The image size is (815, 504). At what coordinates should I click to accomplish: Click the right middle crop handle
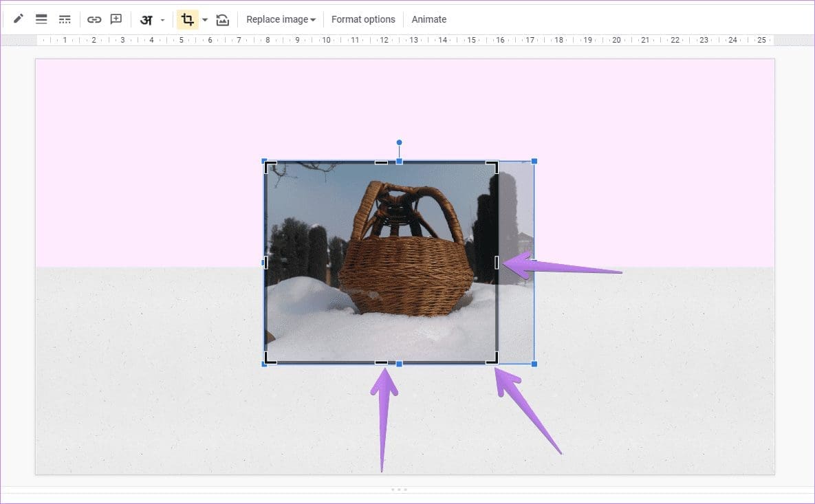[x=497, y=263]
